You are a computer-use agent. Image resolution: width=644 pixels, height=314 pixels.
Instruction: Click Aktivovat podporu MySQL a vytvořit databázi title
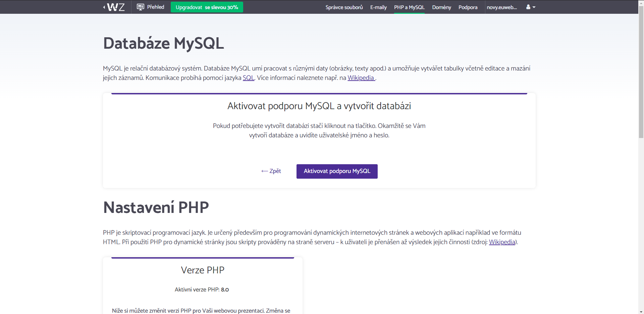click(x=319, y=106)
